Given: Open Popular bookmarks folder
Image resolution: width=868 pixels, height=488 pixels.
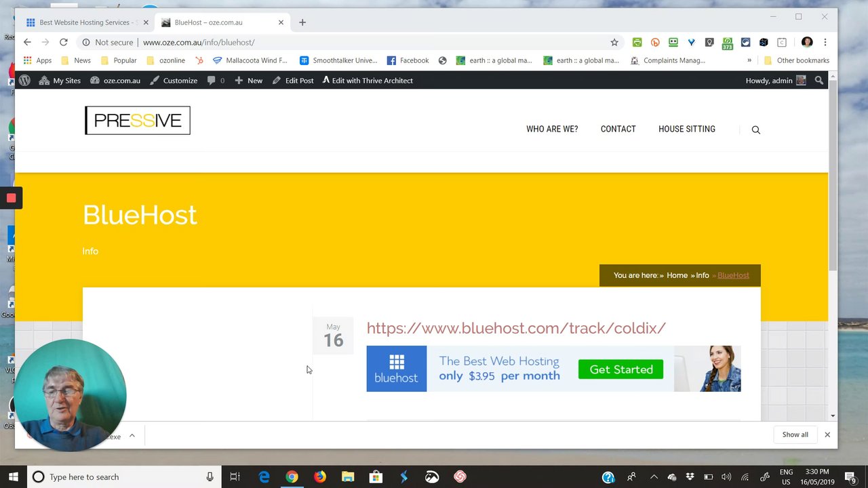Looking at the screenshot, I should [x=118, y=60].
